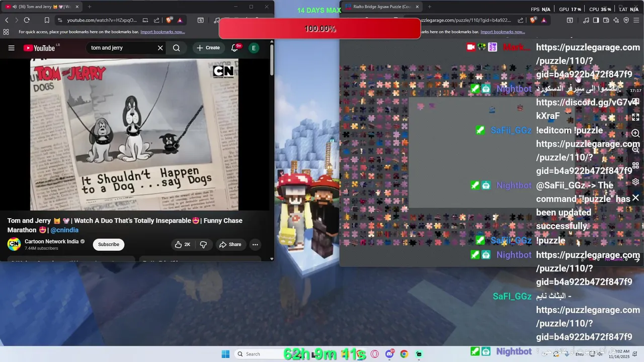The width and height of the screenshot is (644, 362).
Task: Toggle puzzle fullscreen mode
Action: [x=635, y=117]
